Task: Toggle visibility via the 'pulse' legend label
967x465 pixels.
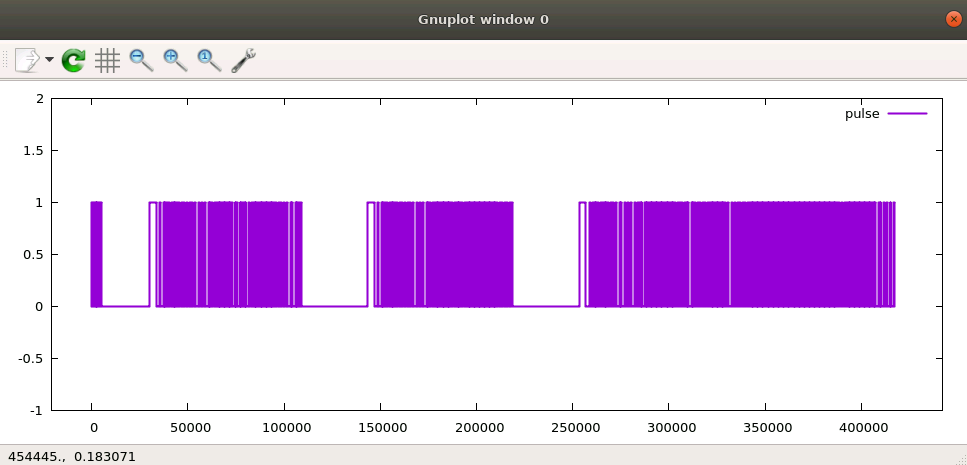Action: click(x=862, y=114)
